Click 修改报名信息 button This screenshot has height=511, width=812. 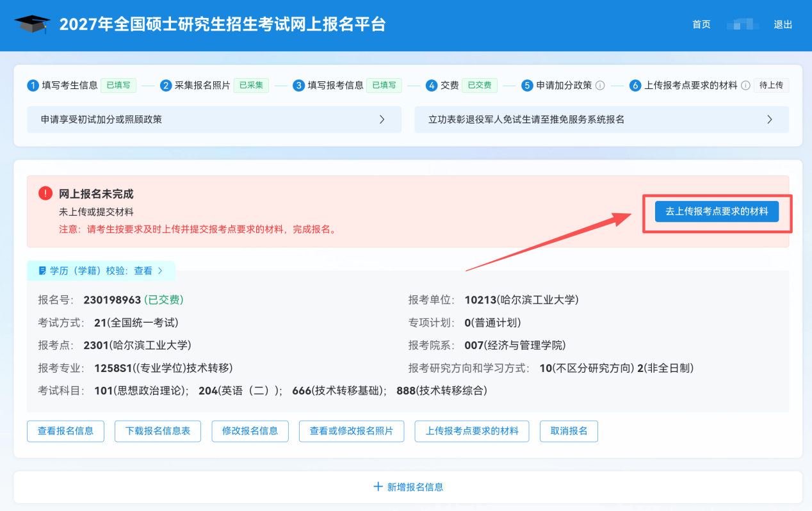coord(250,431)
